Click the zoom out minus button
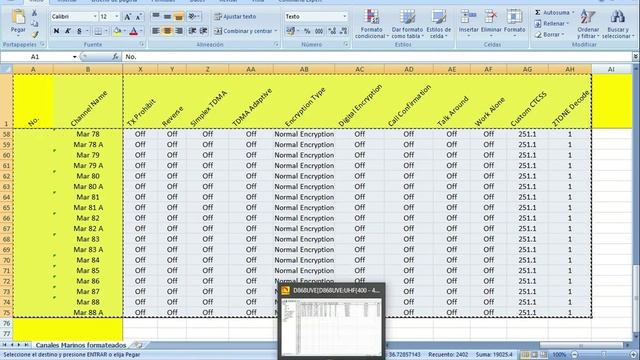640x360 pixels. 575,355
